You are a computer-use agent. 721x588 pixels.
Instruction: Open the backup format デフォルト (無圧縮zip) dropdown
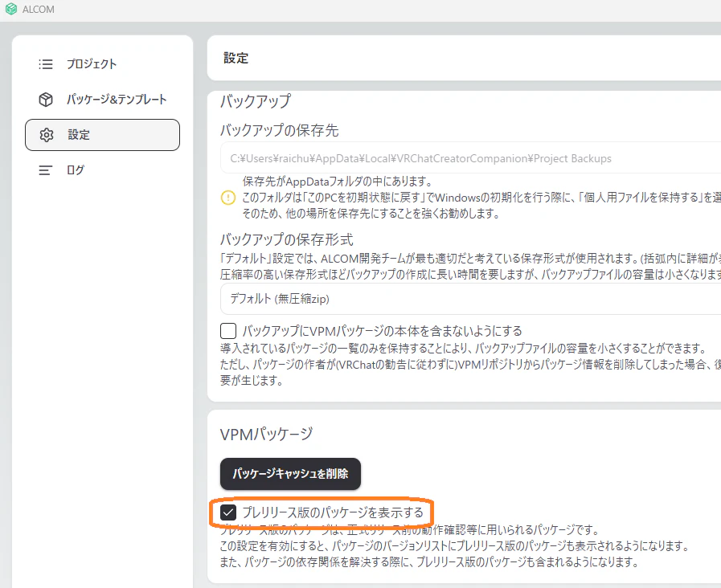click(470, 299)
